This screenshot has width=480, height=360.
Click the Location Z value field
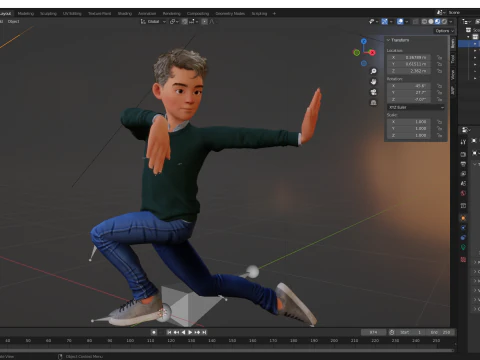[x=409, y=71]
